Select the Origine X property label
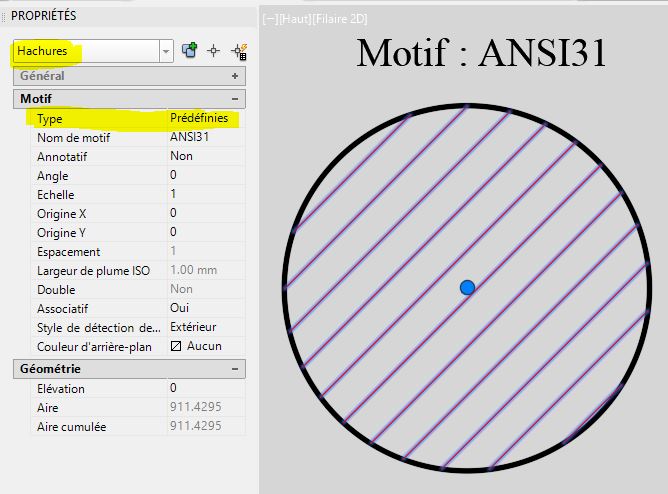The image size is (668, 494). [x=62, y=214]
